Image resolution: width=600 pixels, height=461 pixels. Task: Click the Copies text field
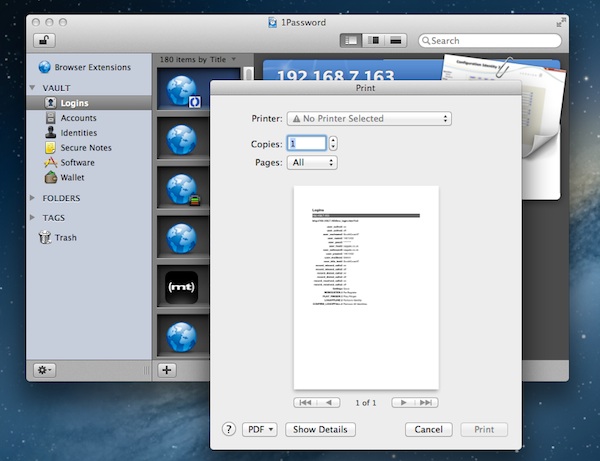pos(307,143)
